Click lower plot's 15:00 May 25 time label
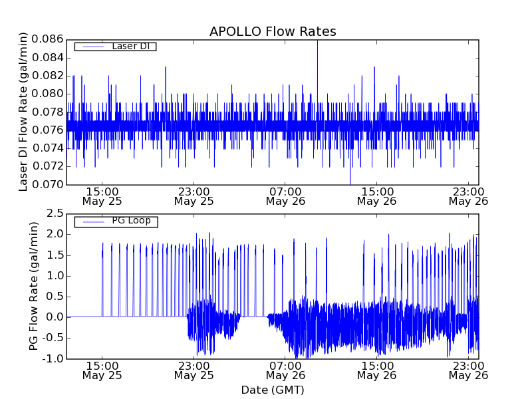The width and height of the screenshot is (532, 399). (x=102, y=370)
